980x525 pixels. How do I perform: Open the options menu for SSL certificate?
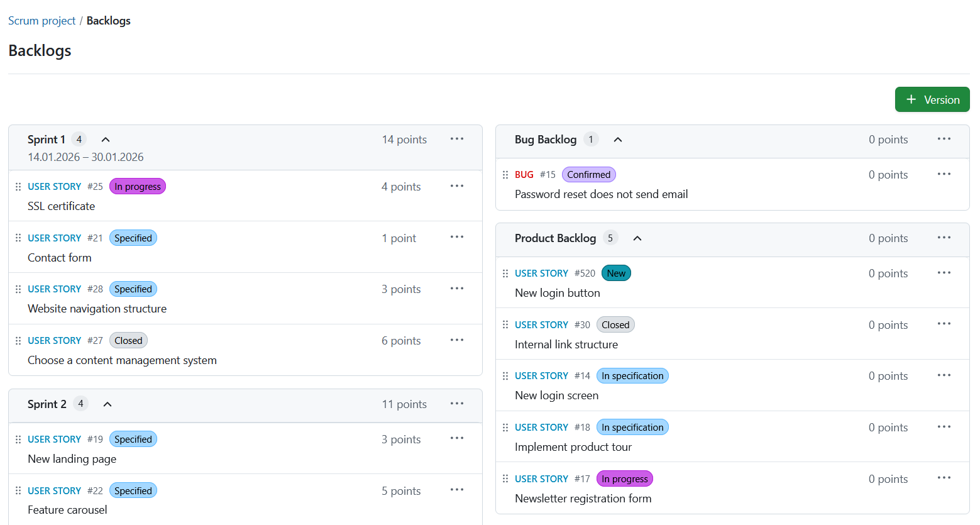(457, 186)
